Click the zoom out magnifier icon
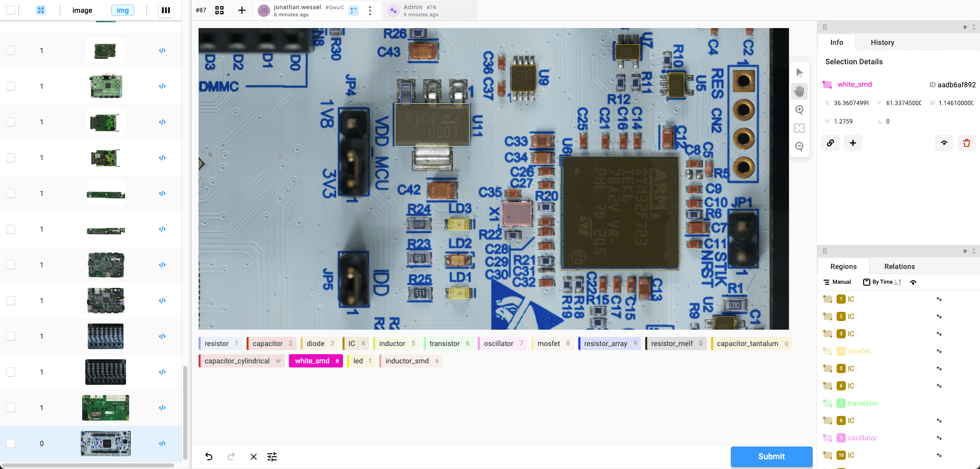The height and width of the screenshot is (469, 980). (799, 146)
